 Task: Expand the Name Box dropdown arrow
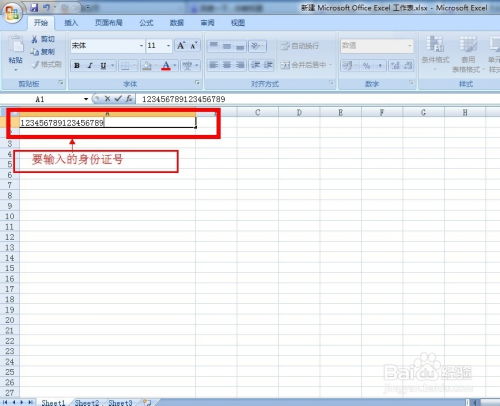pyautogui.click(x=86, y=99)
